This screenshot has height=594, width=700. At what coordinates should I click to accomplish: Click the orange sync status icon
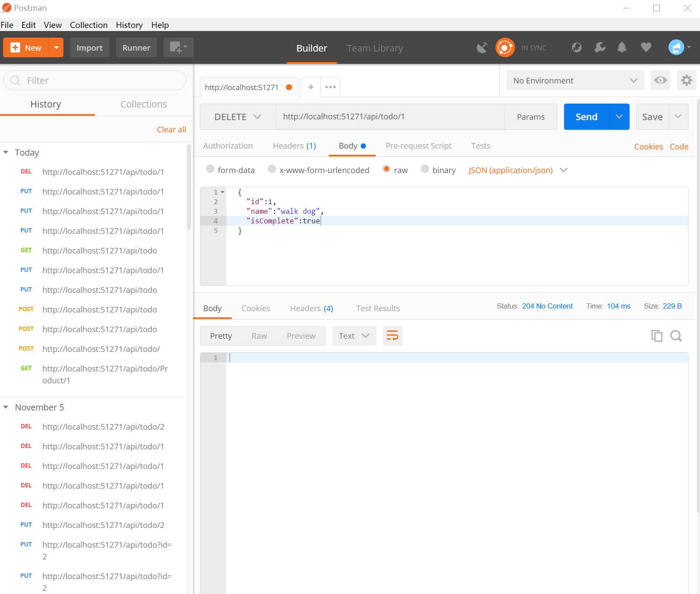[505, 48]
